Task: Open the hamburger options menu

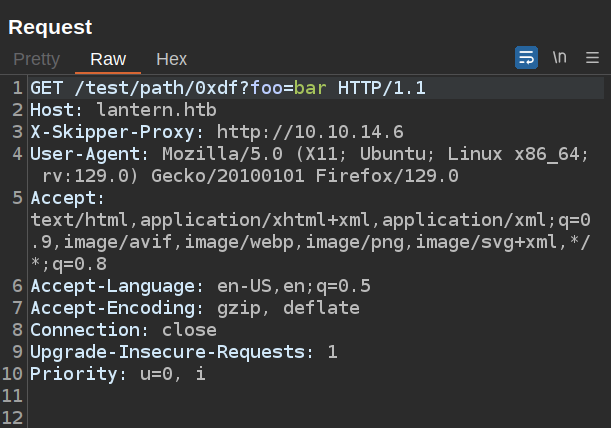Action: point(592,58)
